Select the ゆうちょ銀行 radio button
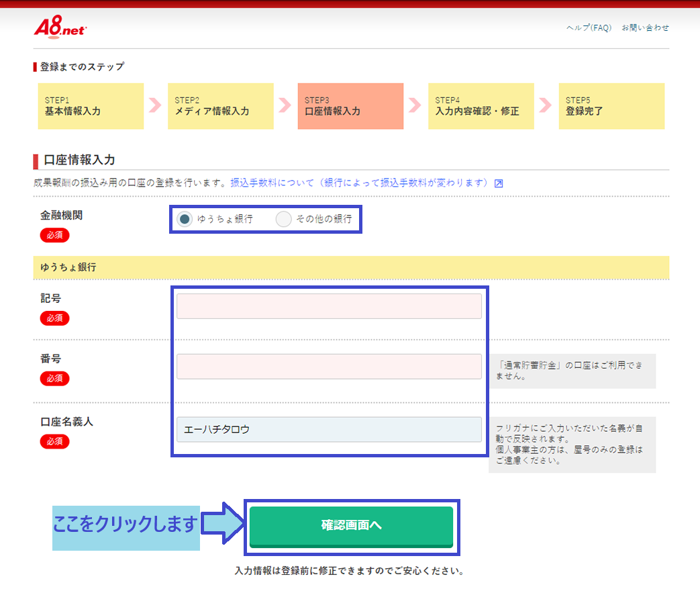The width and height of the screenshot is (700, 591). (x=185, y=219)
